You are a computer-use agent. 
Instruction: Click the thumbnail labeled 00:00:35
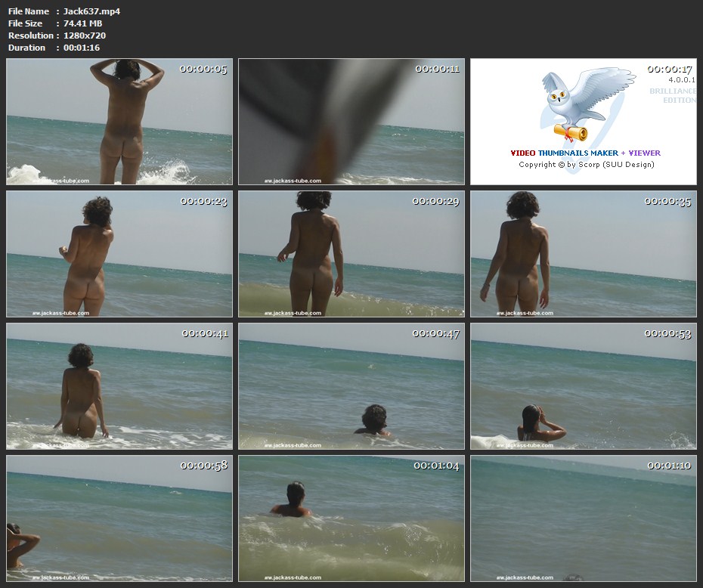(583, 254)
